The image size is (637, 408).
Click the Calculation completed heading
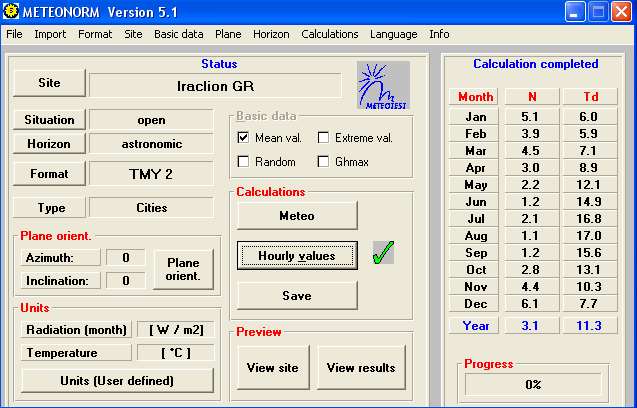pyautogui.click(x=535, y=64)
